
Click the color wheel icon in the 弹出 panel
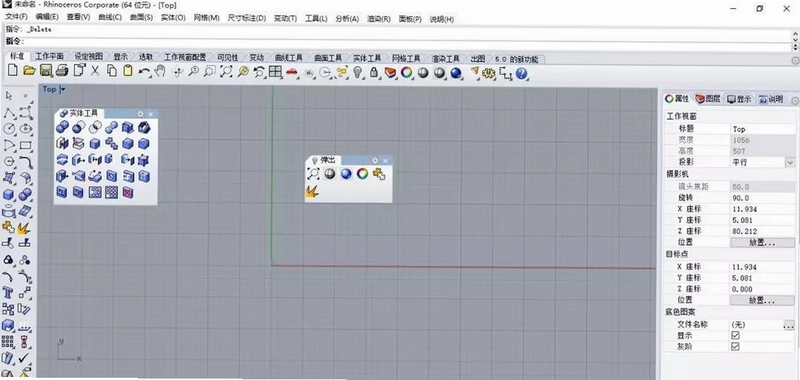(x=362, y=174)
